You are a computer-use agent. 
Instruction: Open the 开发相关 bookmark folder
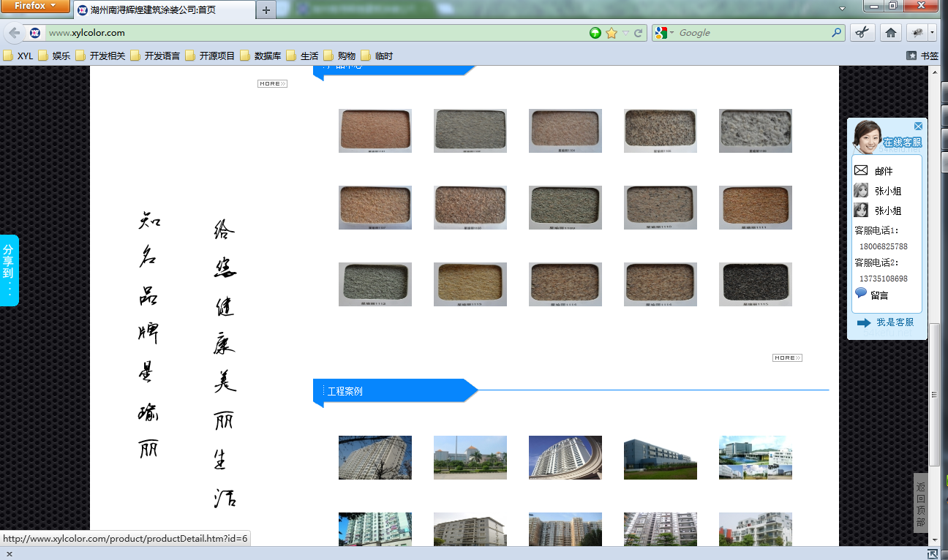(100, 56)
